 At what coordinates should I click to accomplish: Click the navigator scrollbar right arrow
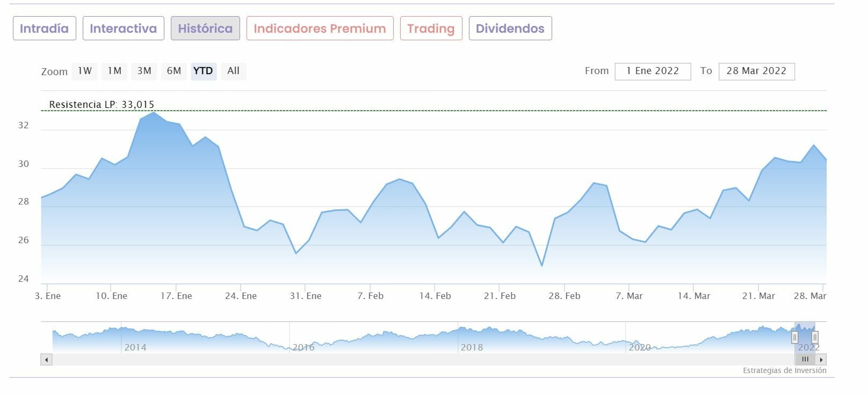tap(821, 360)
